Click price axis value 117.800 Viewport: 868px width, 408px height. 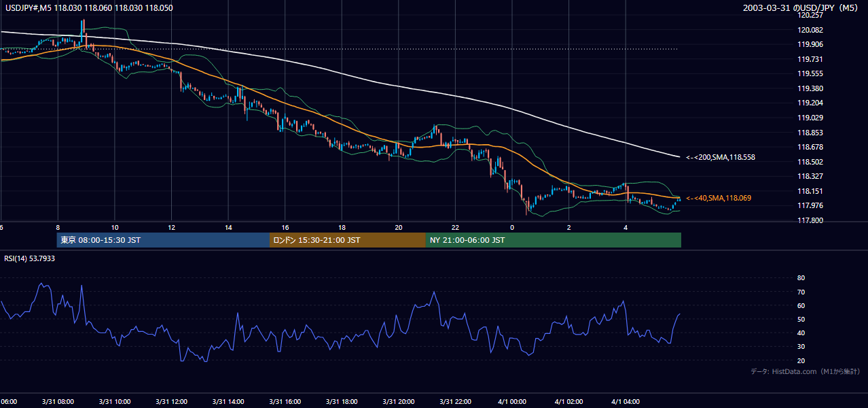click(x=810, y=220)
